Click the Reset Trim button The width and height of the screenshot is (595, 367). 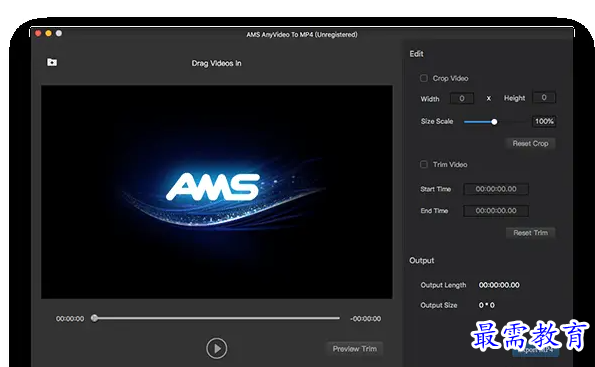530,233
